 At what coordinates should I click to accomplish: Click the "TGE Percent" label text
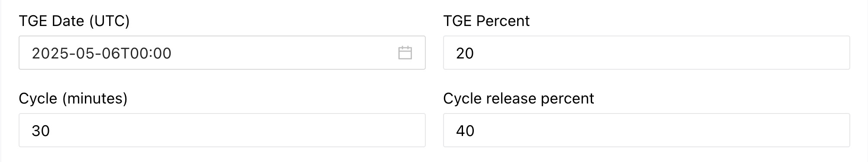click(486, 21)
